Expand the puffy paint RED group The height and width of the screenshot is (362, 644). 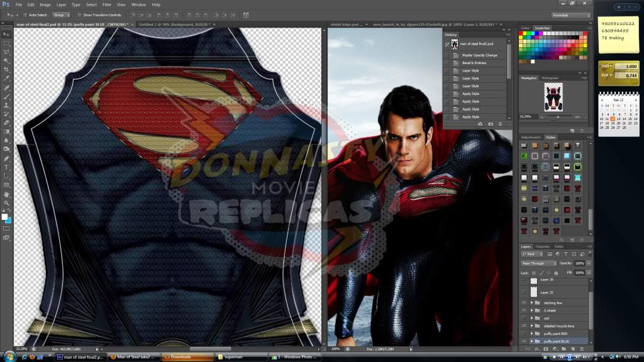pyautogui.click(x=532, y=334)
